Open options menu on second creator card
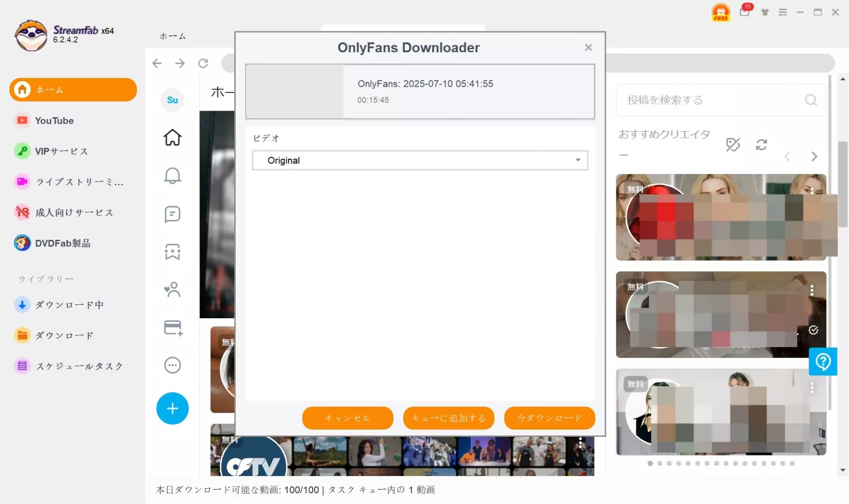The image size is (849, 504). pos(812,290)
